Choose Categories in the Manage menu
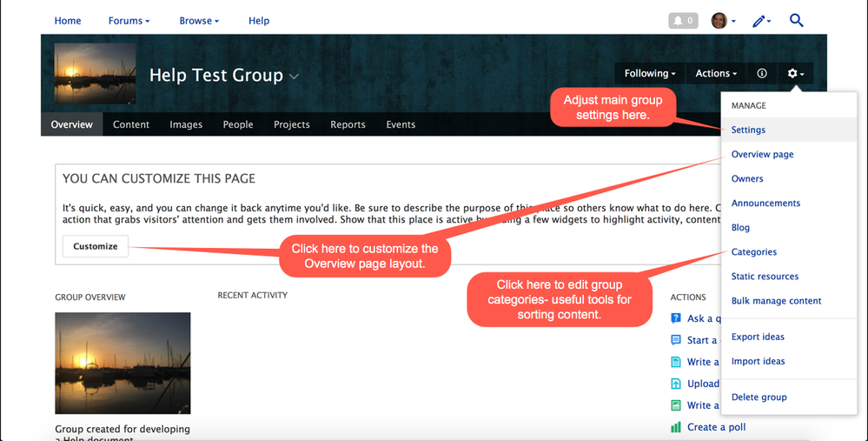Viewport: 868px width, 441px height. click(754, 252)
